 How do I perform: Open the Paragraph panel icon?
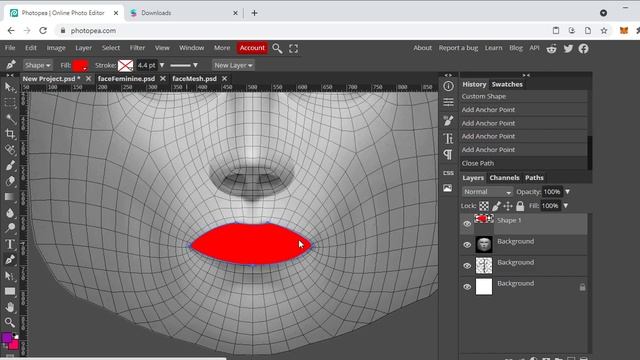tap(448, 155)
